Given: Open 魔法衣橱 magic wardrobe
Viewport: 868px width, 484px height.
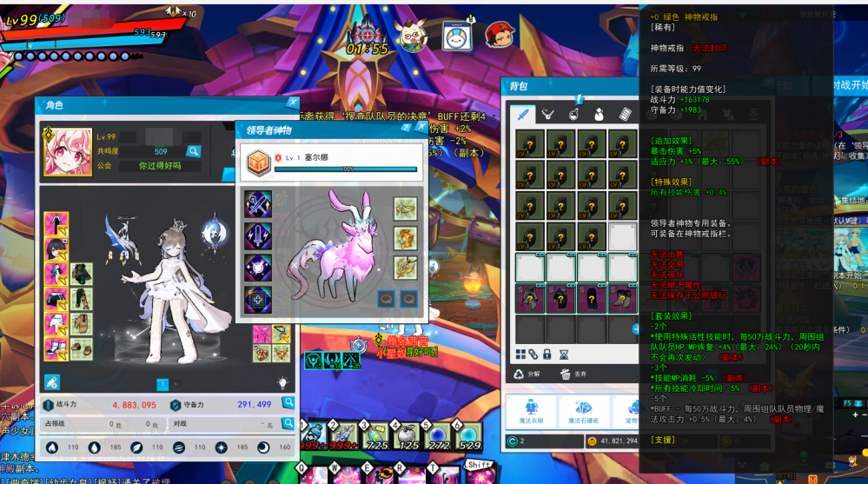Looking at the screenshot, I should pos(531,412).
